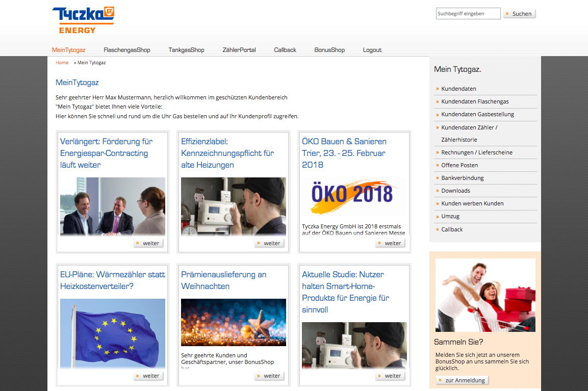Open headline Effizienzlabel: Kennzeichnungspflicht für alte Heizungen

coord(227,153)
